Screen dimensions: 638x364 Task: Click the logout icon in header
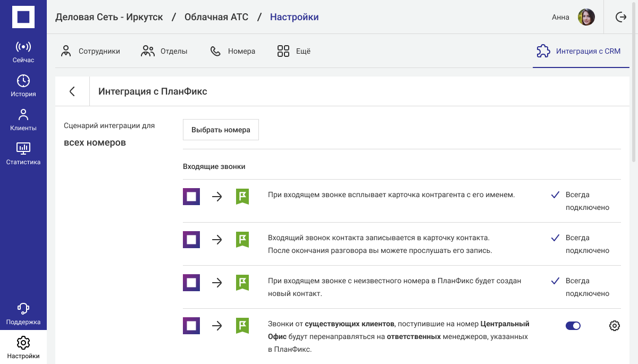[x=620, y=17]
